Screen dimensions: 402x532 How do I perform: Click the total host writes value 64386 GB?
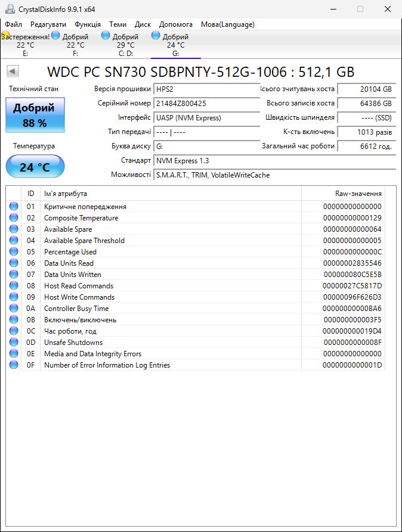coord(367,104)
